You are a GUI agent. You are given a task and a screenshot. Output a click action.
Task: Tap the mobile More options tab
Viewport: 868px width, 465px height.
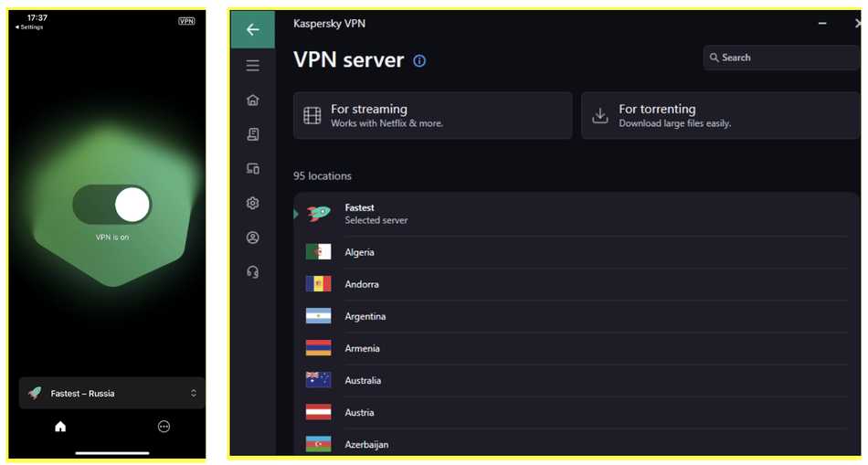coord(164,426)
